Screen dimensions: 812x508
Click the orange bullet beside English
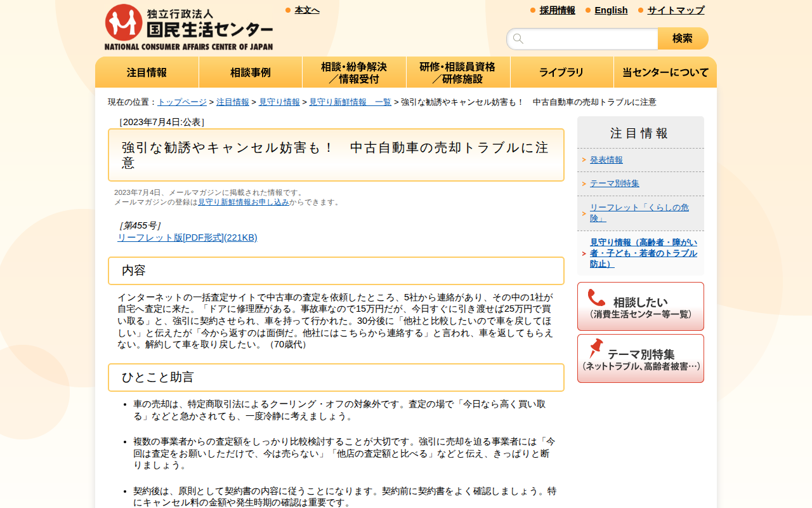(x=588, y=10)
